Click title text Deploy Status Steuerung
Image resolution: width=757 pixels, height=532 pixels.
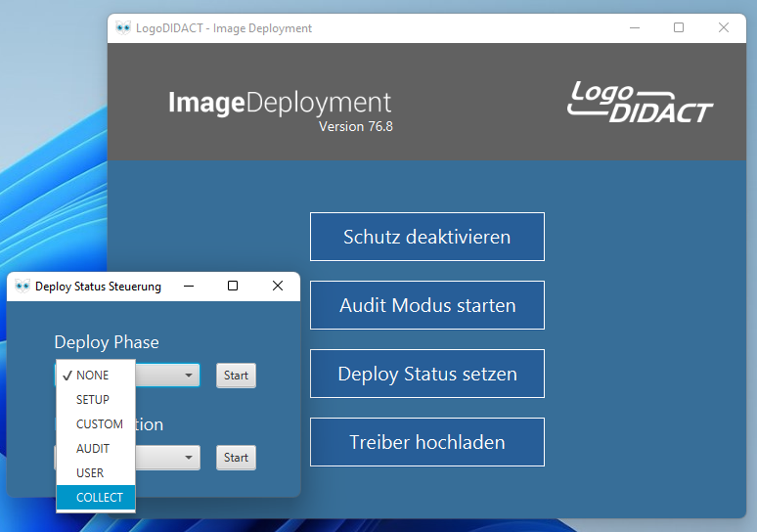(x=98, y=287)
